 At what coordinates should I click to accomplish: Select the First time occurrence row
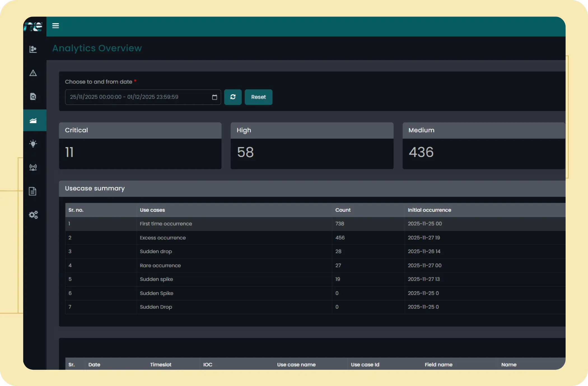(x=166, y=224)
